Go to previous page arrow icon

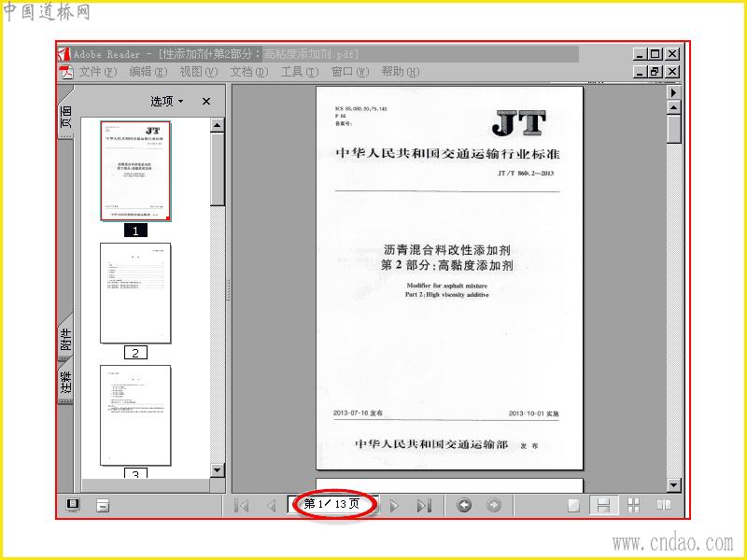click(x=272, y=505)
